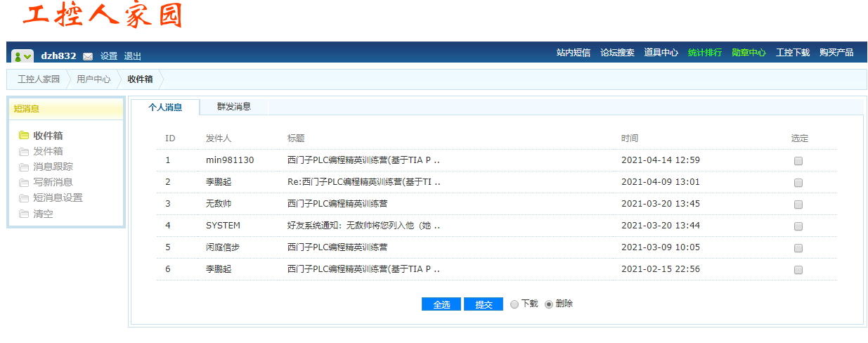Click 用户中心 in breadcrumb

[x=93, y=79]
